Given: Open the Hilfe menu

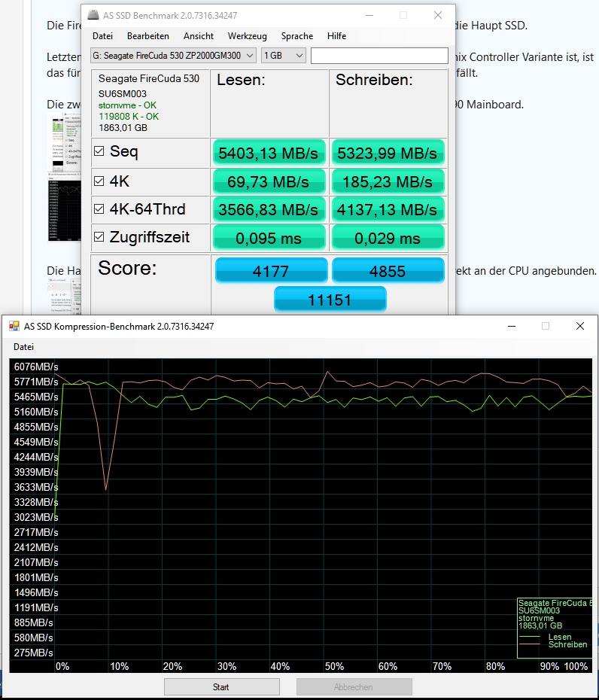Looking at the screenshot, I should pyautogui.click(x=336, y=36).
